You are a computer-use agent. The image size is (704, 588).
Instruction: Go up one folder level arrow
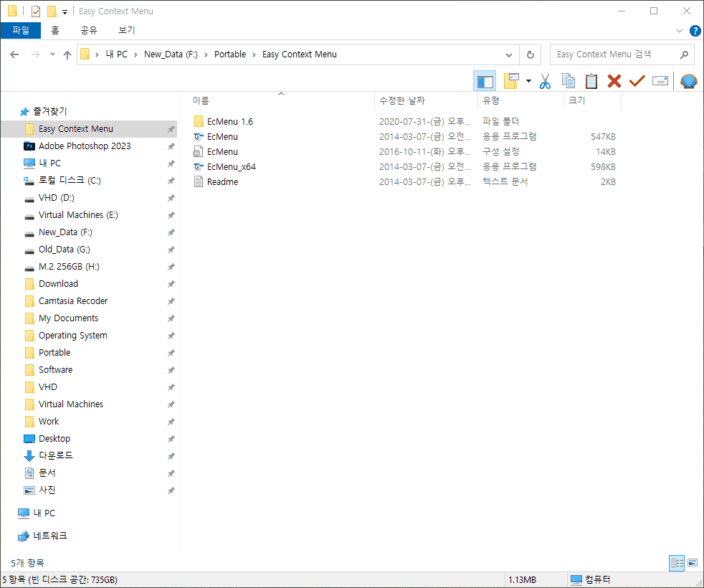pyautogui.click(x=67, y=54)
